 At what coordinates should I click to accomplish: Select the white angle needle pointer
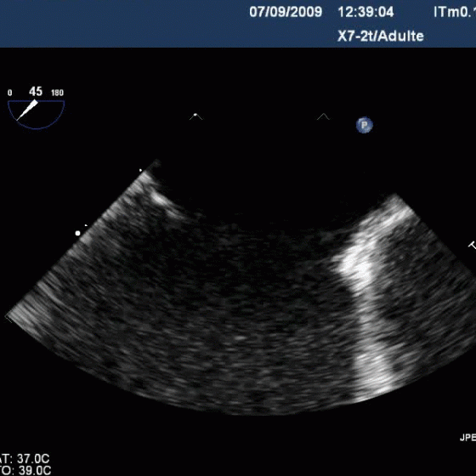[x=27, y=110]
